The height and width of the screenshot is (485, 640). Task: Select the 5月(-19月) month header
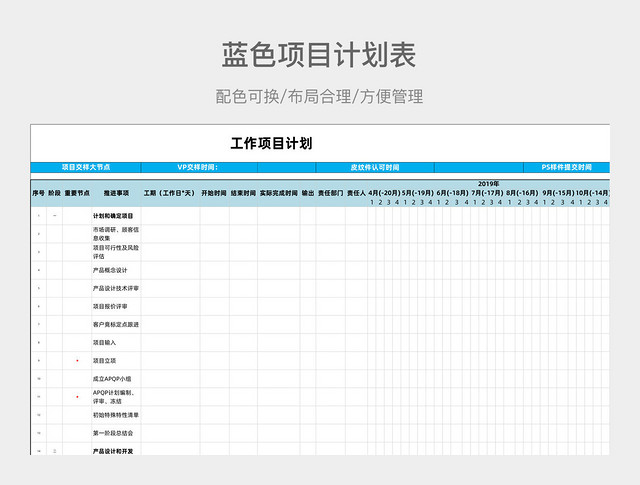[418, 193]
